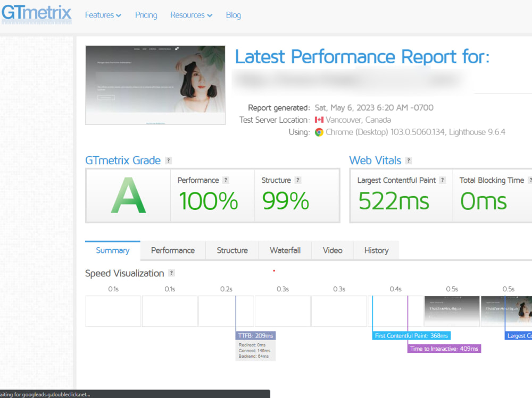Screen dimensions: 532x398
Task: Click the Connect: 145ms detail
Action: pos(254,351)
